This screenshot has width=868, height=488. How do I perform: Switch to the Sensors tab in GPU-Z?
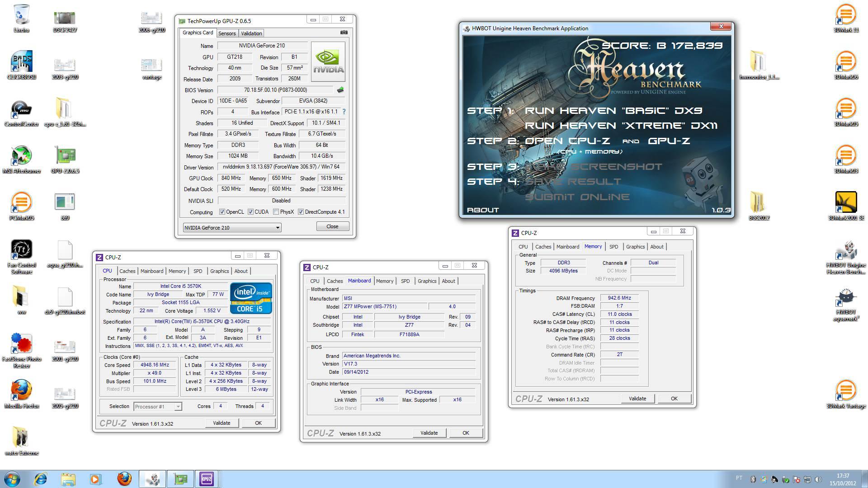(227, 33)
